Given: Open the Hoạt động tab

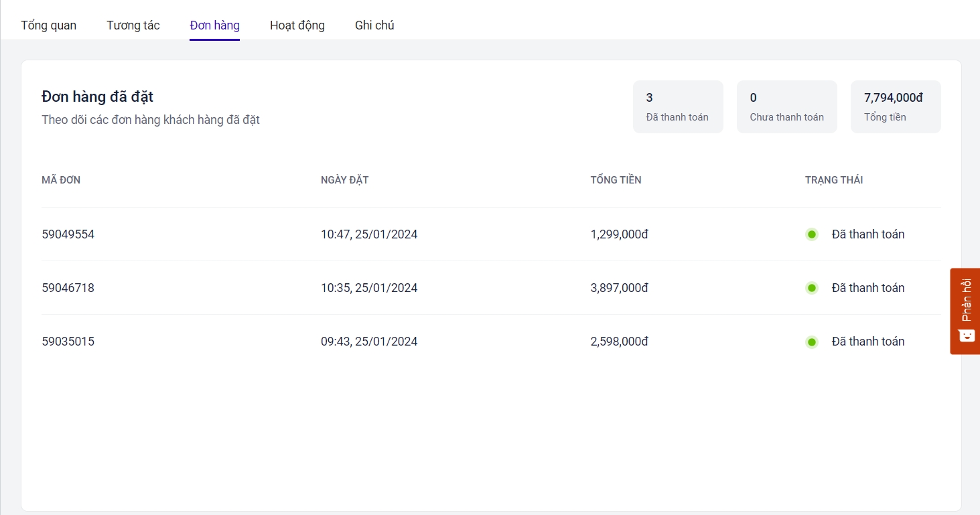Looking at the screenshot, I should [x=297, y=25].
